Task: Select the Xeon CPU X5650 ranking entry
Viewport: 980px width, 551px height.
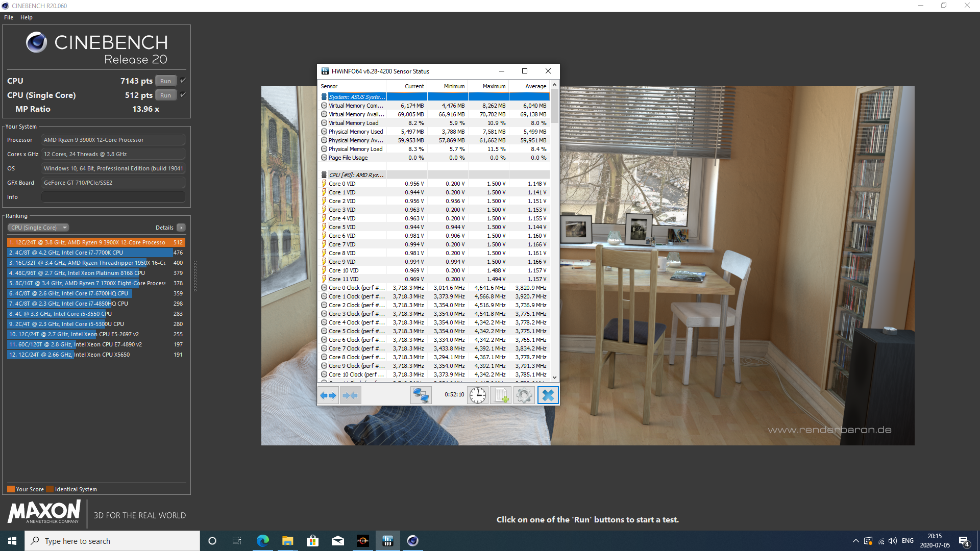Action: pos(96,355)
